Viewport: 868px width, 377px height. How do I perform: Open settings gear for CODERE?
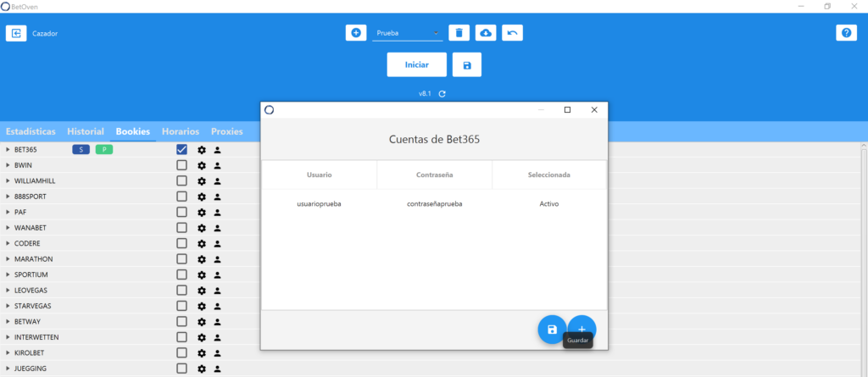pyautogui.click(x=202, y=243)
